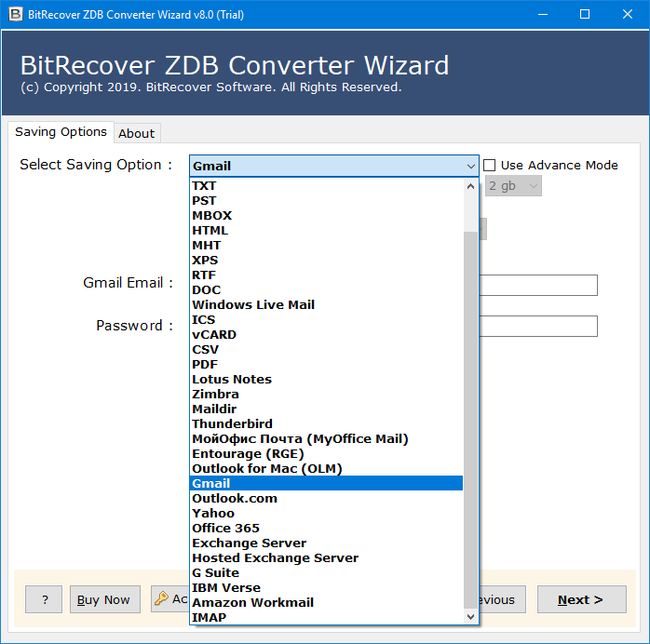Choose TXT from the saving list
Image resolution: width=650 pixels, height=644 pixels.
[x=326, y=185]
